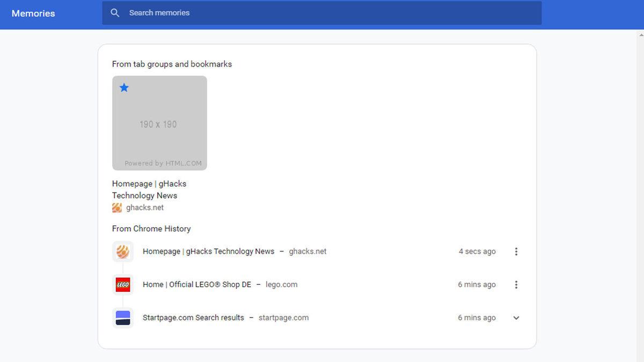The image size is (644, 362).
Task: Open the startpage.com link
Action: [x=284, y=317]
